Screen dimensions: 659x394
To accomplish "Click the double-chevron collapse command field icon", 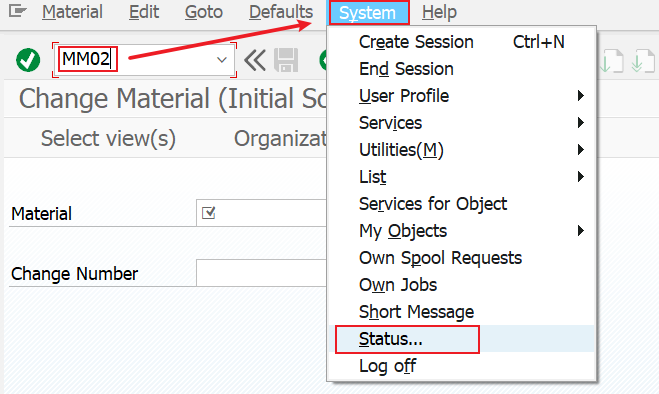I will click(254, 60).
